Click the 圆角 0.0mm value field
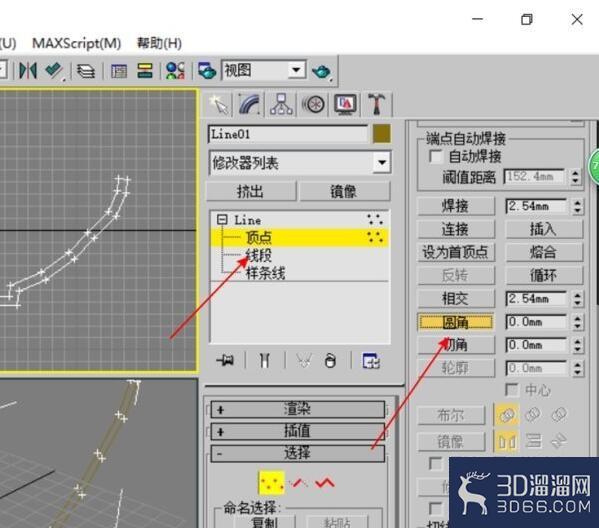Viewport: 599px width, 528px height. (536, 322)
